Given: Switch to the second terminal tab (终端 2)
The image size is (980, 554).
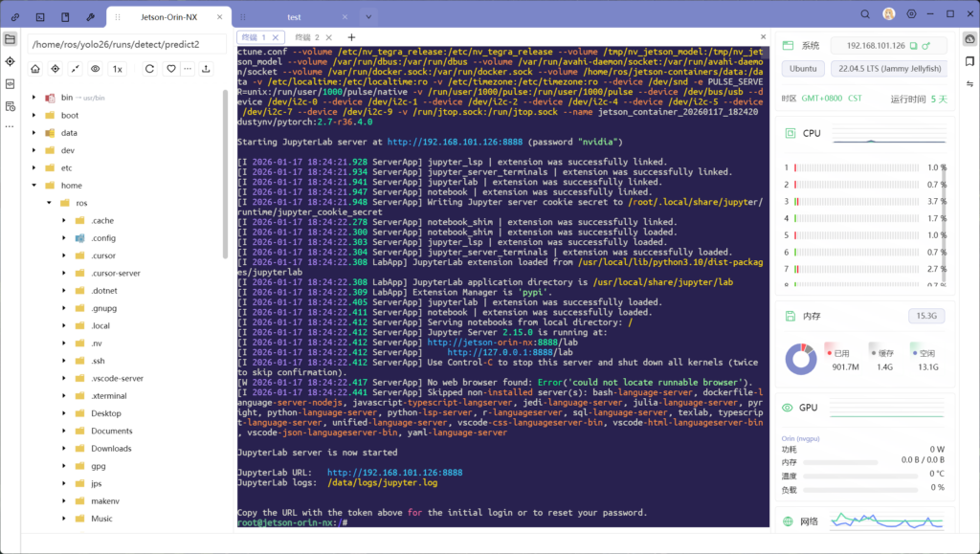Looking at the screenshot, I should point(309,37).
